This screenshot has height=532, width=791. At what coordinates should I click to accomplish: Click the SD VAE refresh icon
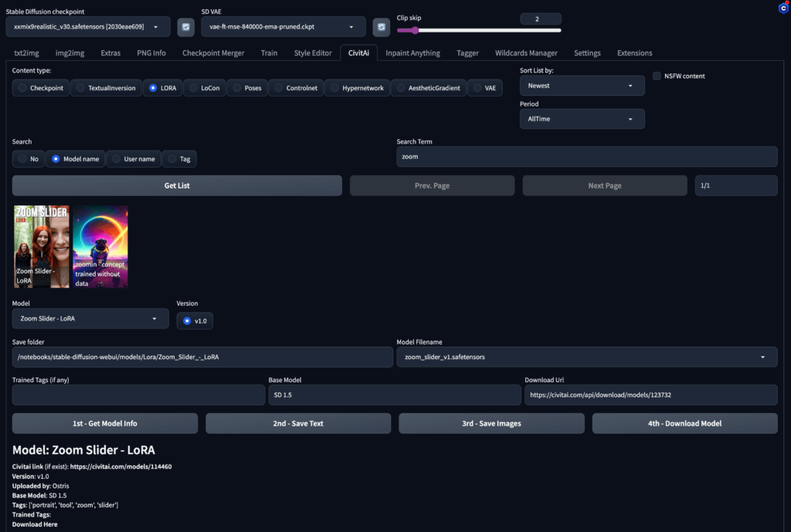click(x=382, y=28)
